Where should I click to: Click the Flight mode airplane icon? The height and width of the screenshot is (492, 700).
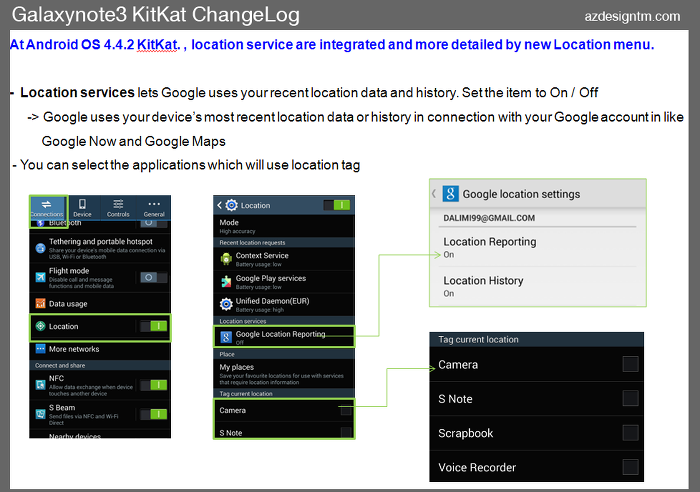tap(41, 277)
